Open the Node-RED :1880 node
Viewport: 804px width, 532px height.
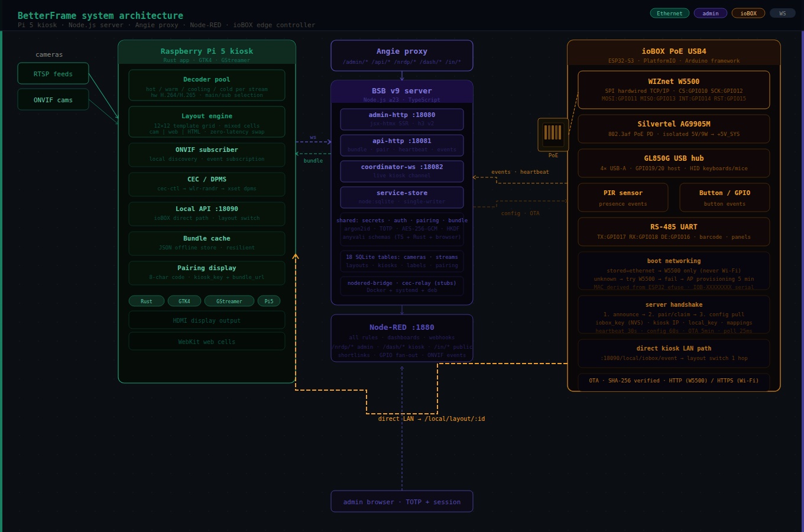(x=402, y=338)
